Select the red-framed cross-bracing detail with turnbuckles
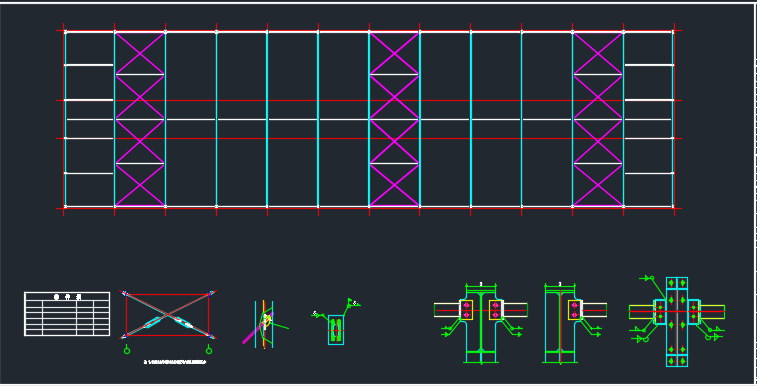This screenshot has width=757, height=386. (x=168, y=316)
